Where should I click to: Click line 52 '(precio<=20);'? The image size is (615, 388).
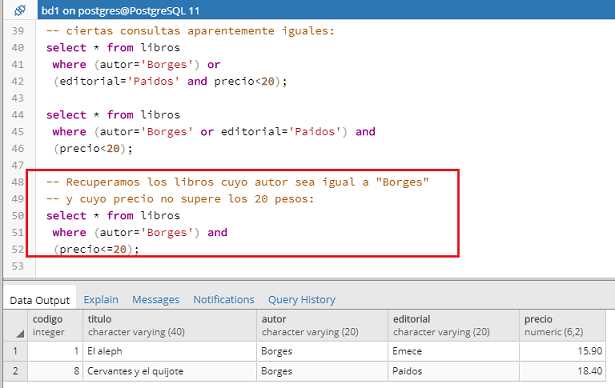96,249
